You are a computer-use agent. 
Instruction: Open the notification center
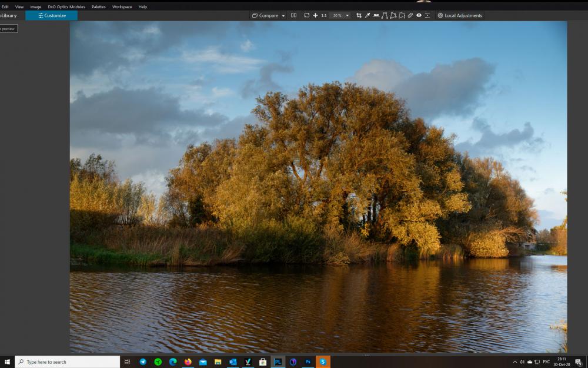coord(579,362)
